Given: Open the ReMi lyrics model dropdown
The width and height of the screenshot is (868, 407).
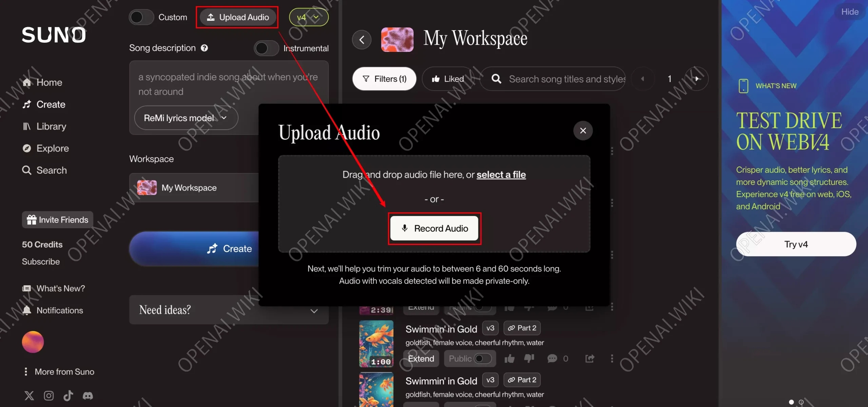Looking at the screenshot, I should (x=186, y=118).
